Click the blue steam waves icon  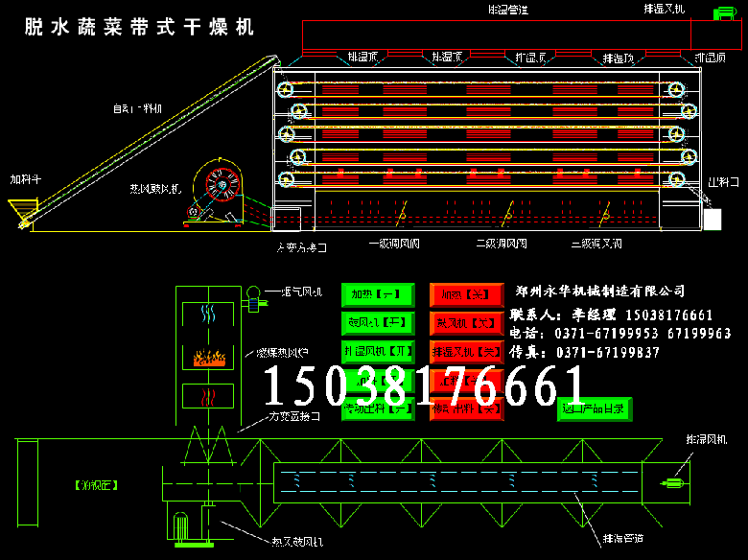(x=207, y=313)
